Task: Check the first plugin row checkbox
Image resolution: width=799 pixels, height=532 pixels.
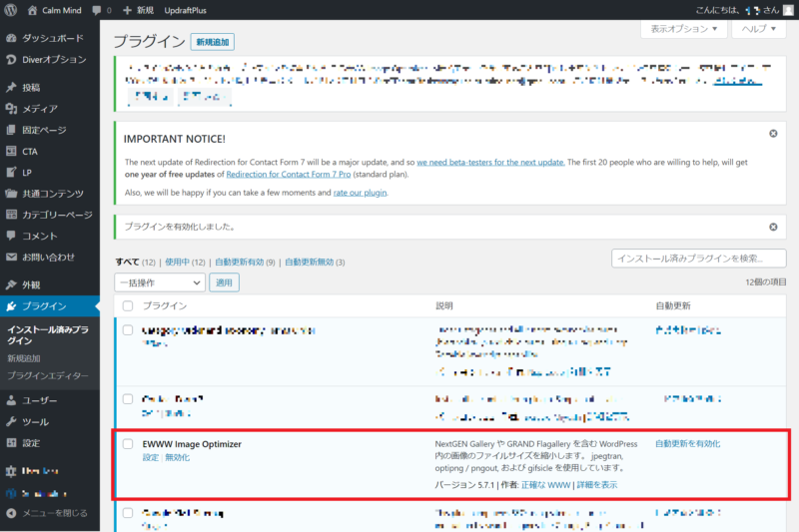Action: pyautogui.click(x=128, y=330)
